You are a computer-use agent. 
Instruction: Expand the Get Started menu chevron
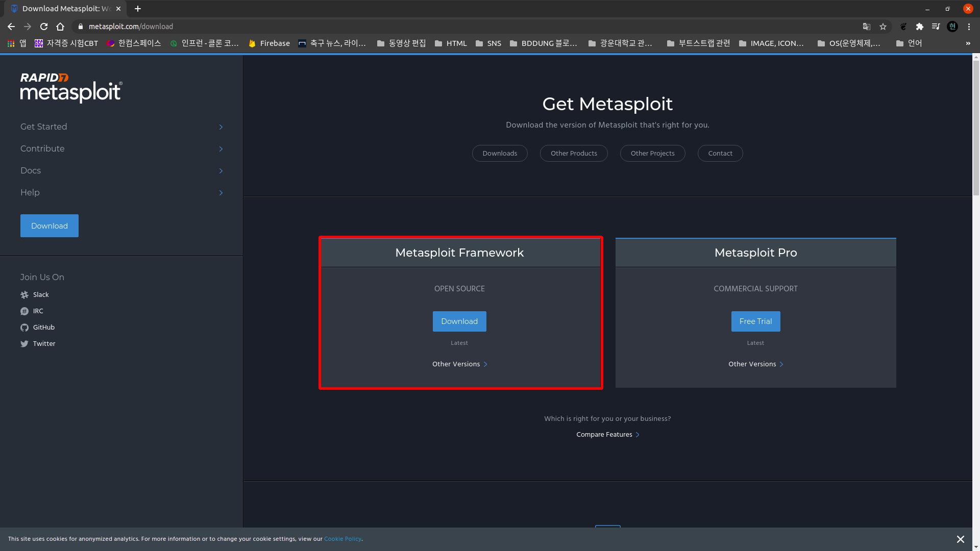[220, 127]
